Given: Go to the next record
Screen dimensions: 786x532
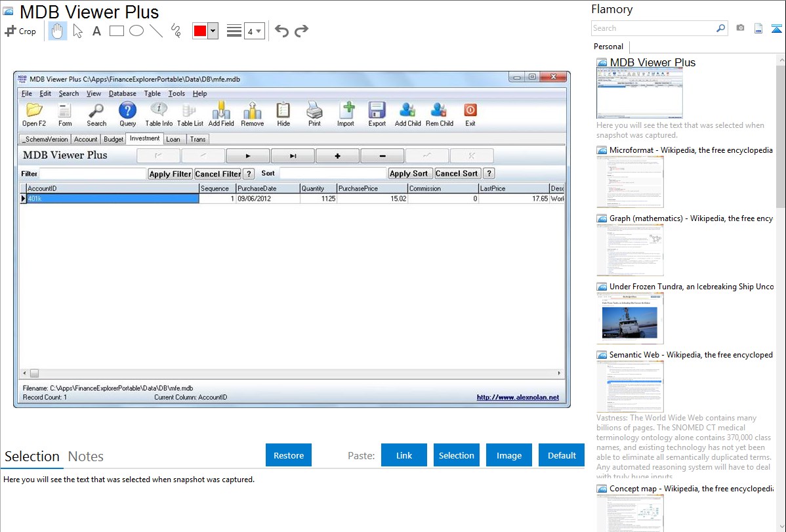Looking at the screenshot, I should (248, 156).
